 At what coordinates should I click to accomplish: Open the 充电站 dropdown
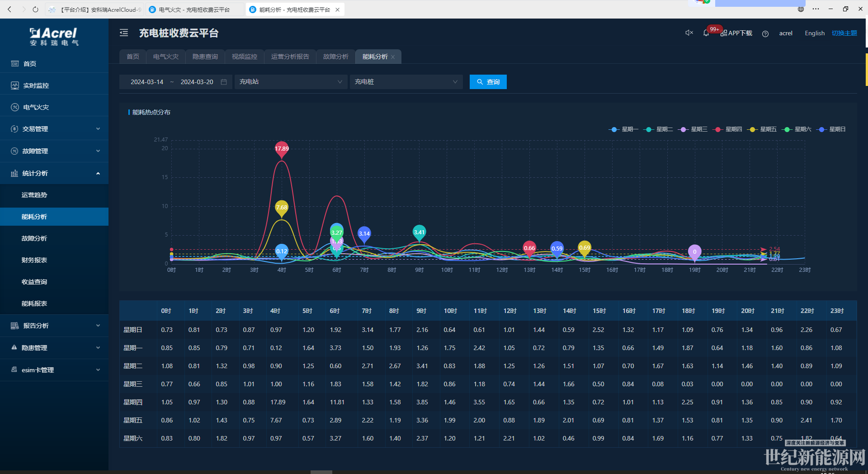[x=290, y=82]
